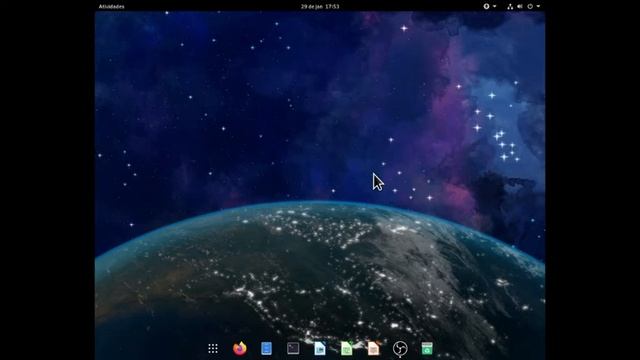Viewport: 640px width, 360px height.
Task: Launch Firefox from the dock
Action: [x=240, y=348]
